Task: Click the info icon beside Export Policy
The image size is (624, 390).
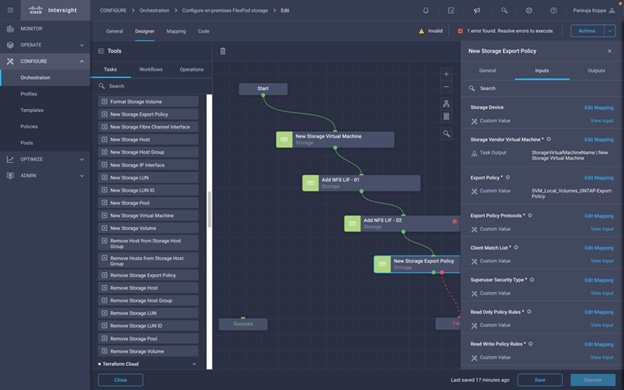Action: (508, 177)
